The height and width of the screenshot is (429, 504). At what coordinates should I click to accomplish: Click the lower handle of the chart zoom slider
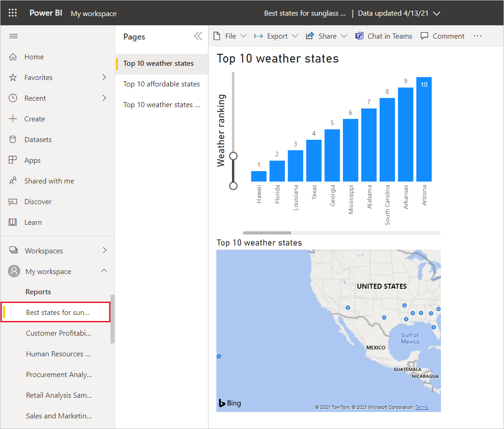tap(233, 186)
